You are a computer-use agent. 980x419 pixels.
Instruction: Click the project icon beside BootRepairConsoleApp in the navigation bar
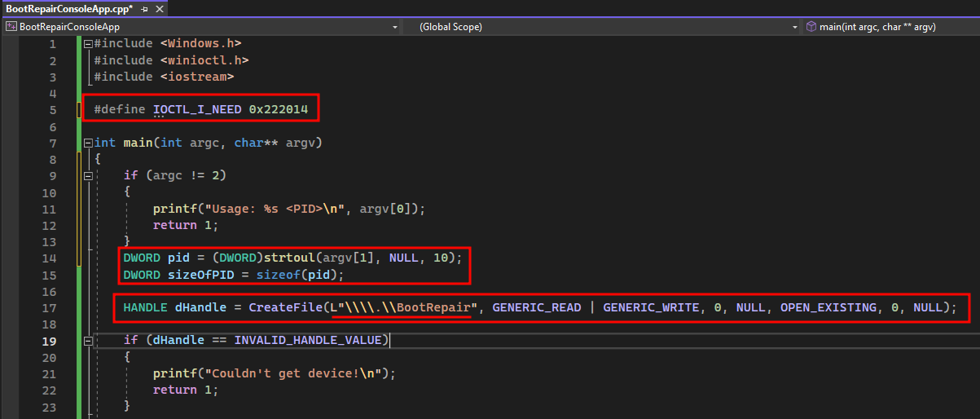tap(11, 27)
